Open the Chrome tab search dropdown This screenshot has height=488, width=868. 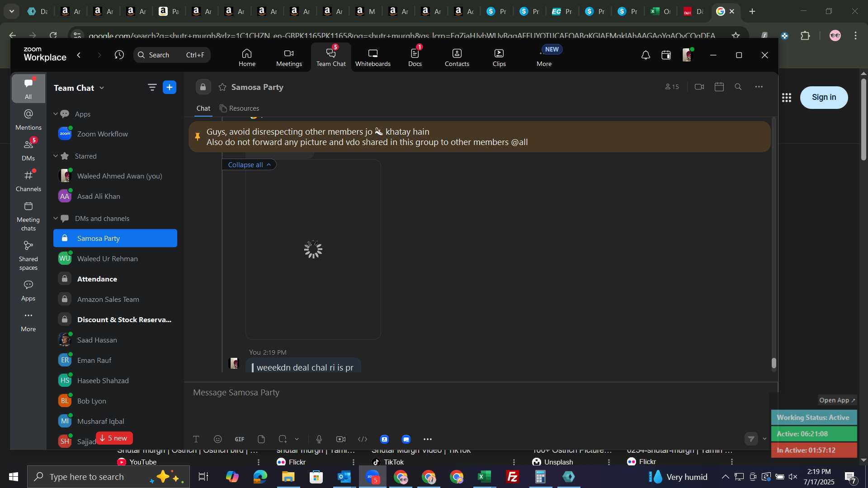click(12, 11)
